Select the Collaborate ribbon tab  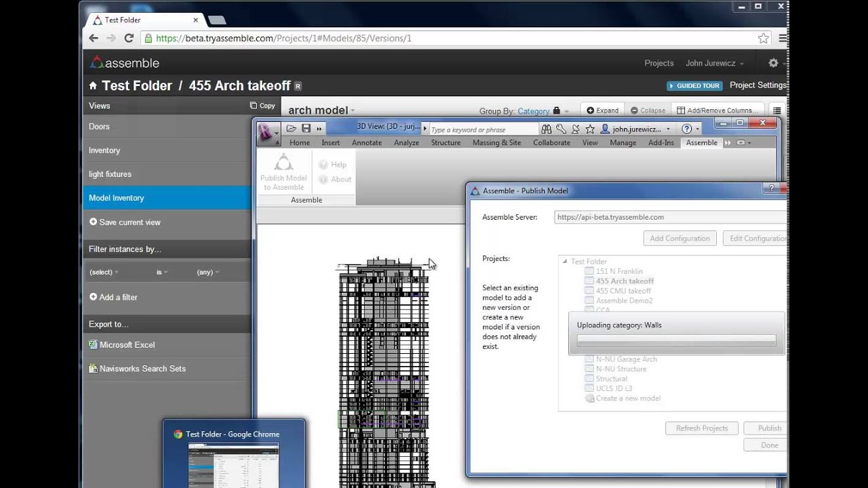[551, 143]
